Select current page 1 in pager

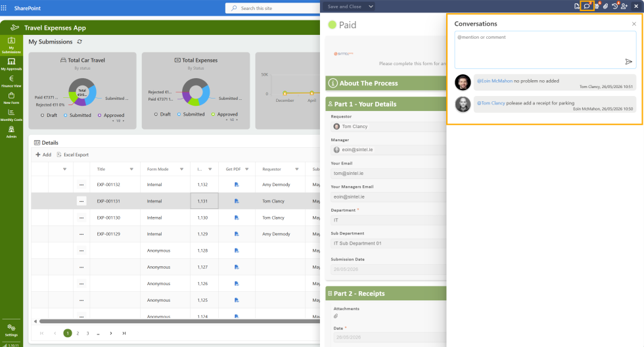point(68,333)
